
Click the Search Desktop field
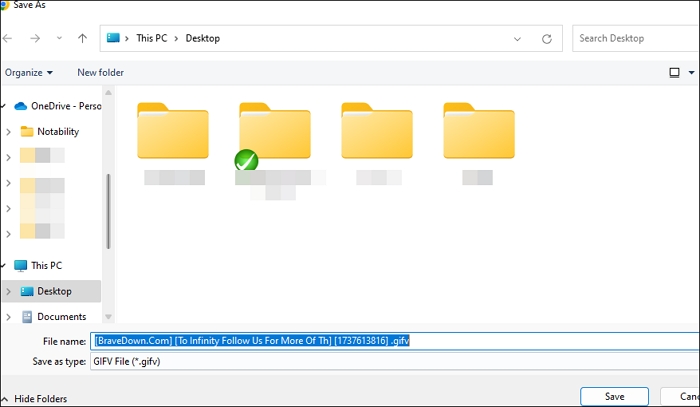[635, 39]
